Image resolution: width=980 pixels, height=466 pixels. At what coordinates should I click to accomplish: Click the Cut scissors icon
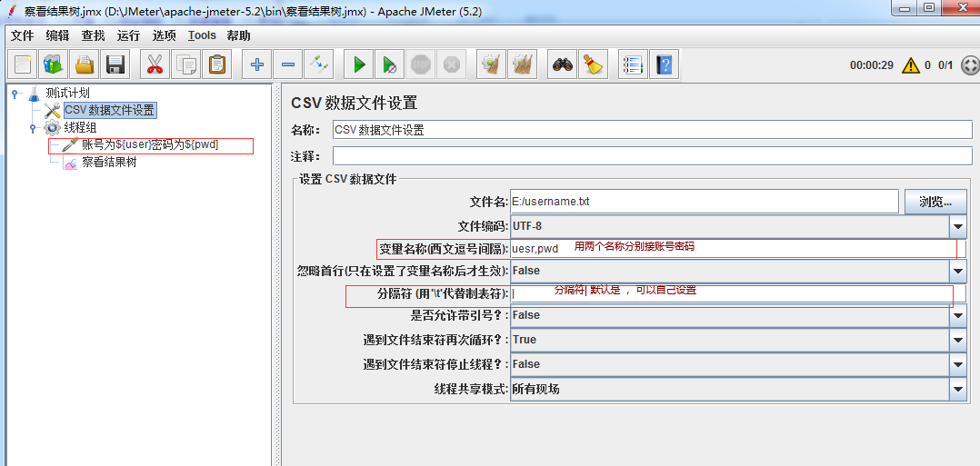click(x=155, y=64)
